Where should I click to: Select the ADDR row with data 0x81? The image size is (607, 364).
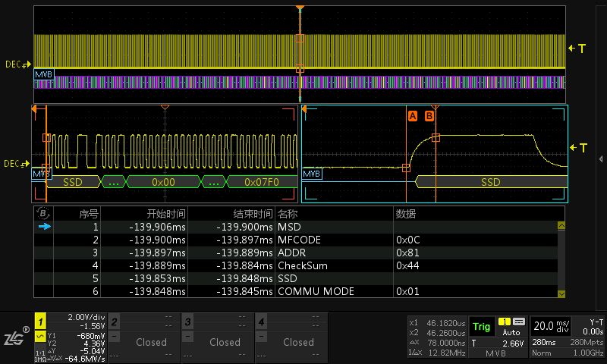point(296,253)
